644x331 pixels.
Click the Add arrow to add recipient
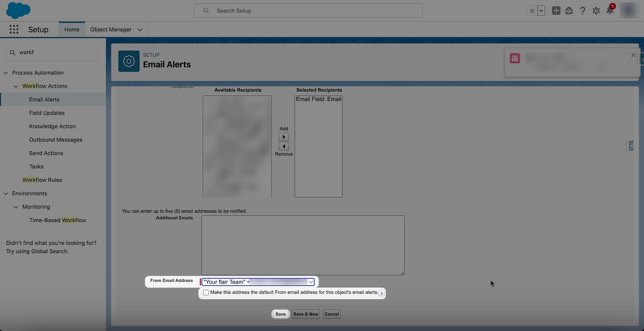284,137
